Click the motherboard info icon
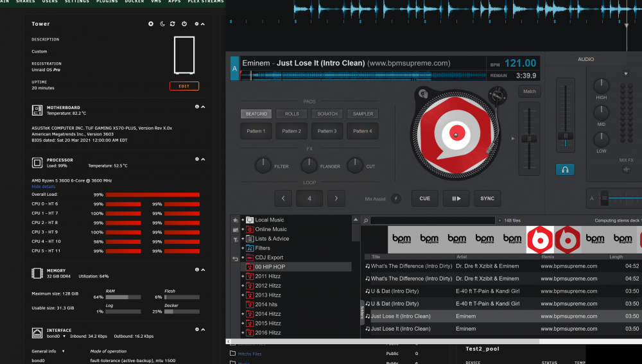The height and width of the screenshot is (364, 642). [197, 107]
